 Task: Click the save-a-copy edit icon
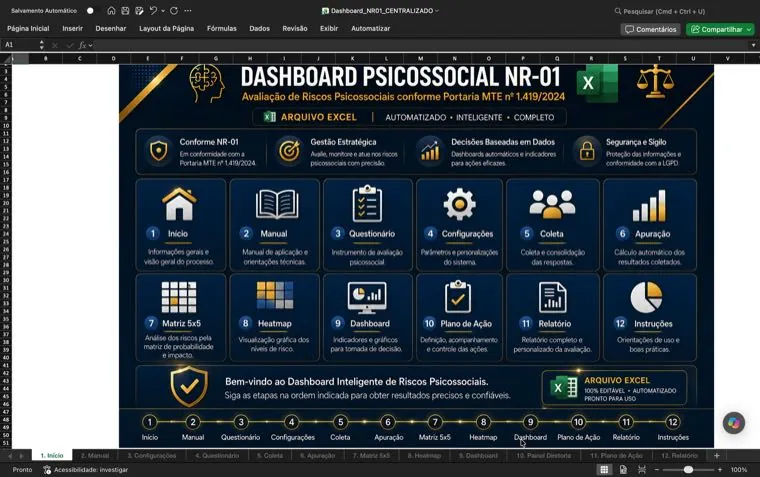click(x=139, y=11)
